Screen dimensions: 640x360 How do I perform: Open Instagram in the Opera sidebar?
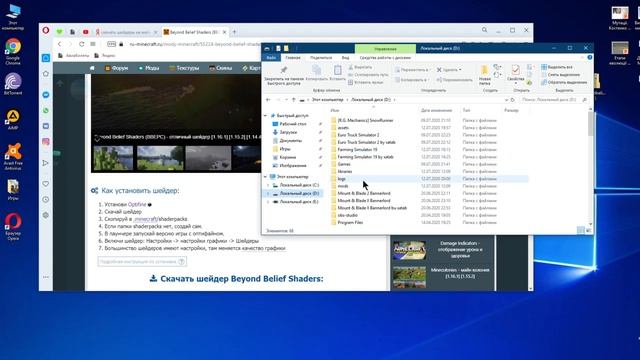point(46,142)
